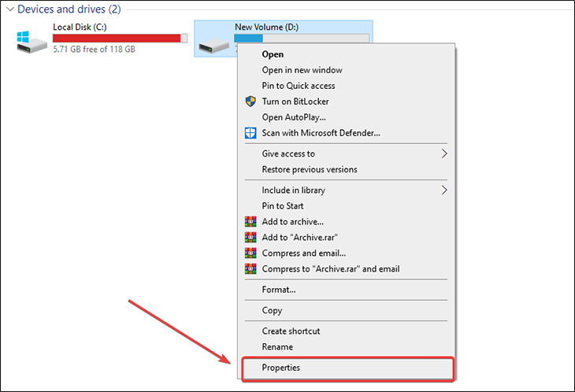This screenshot has width=575, height=392.
Task: Click WinRAR icon beside Add to archive...
Action: pos(250,222)
